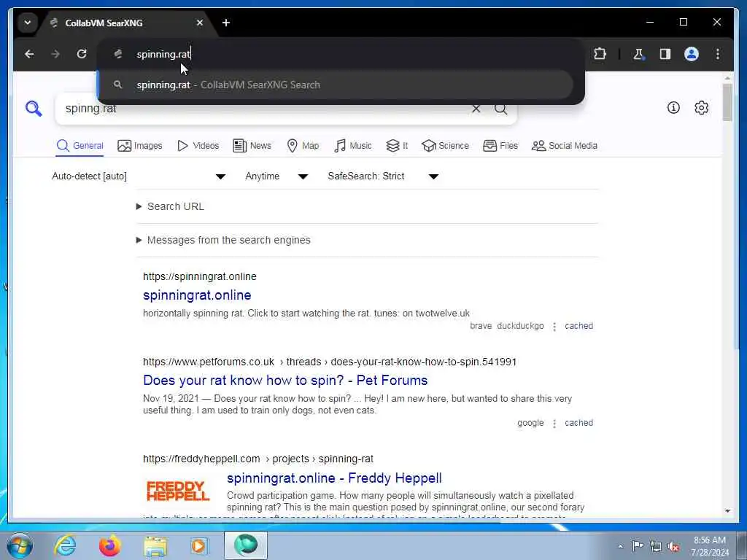Open the Windows Start button

[x=20, y=545]
